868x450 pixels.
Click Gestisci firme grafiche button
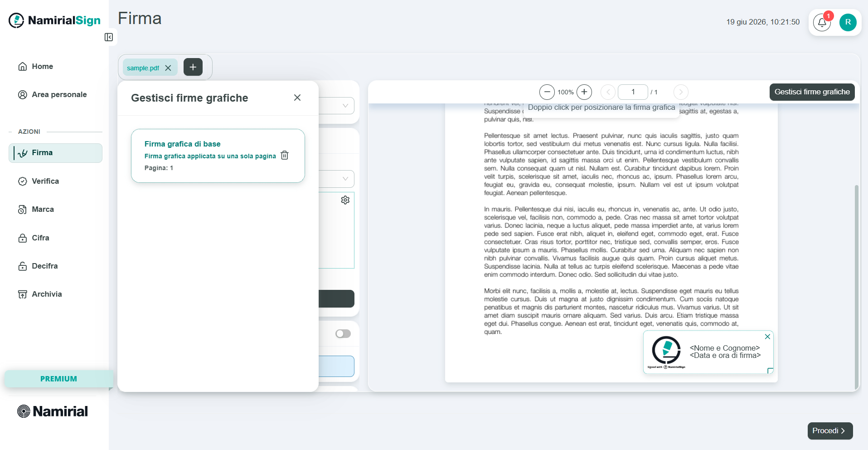(812, 92)
